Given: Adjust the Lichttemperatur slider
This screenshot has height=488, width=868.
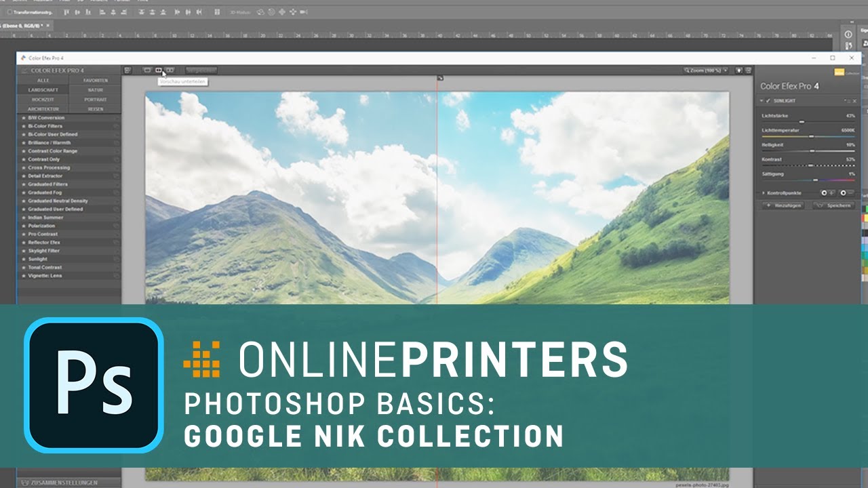Looking at the screenshot, I should [808, 136].
